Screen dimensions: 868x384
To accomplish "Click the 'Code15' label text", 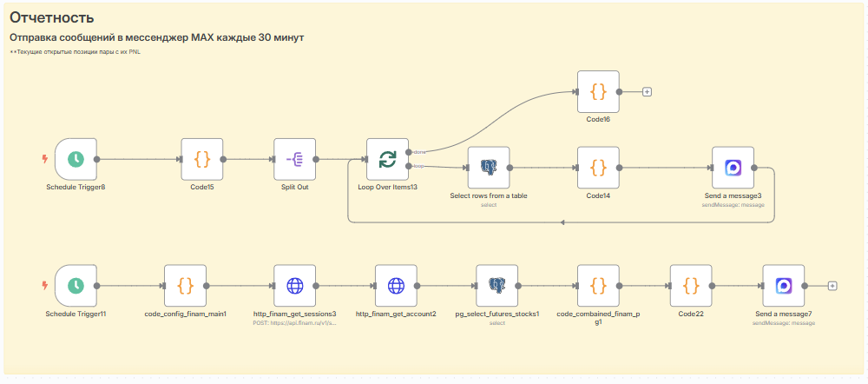I will click(x=202, y=188).
